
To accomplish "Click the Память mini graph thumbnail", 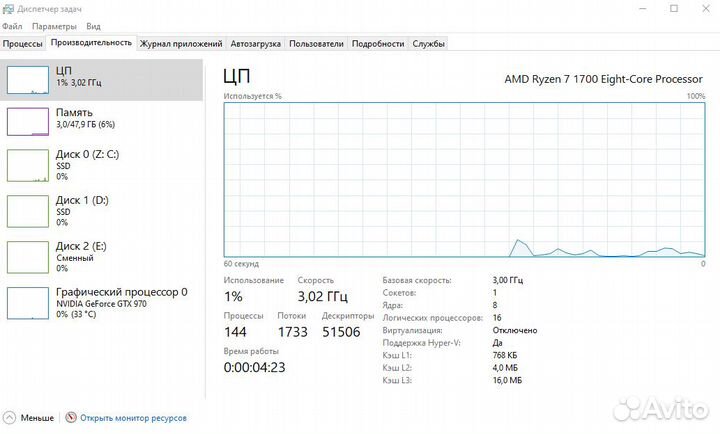I will 28,122.
